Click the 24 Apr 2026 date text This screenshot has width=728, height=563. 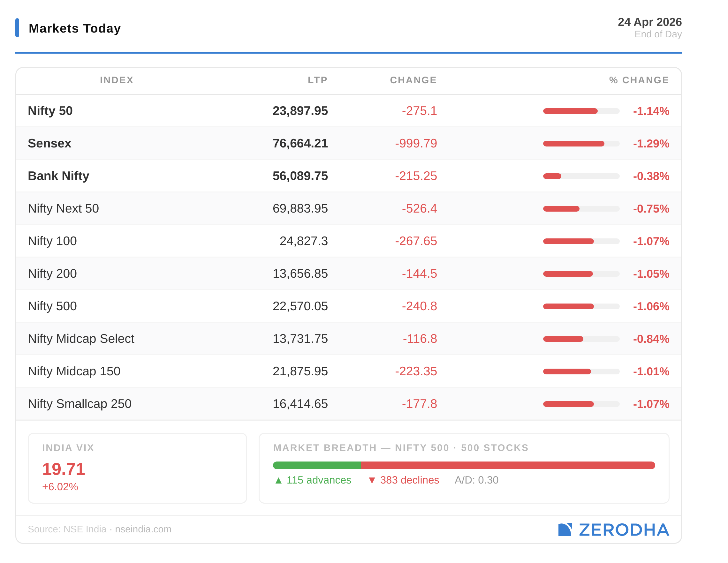click(x=649, y=22)
